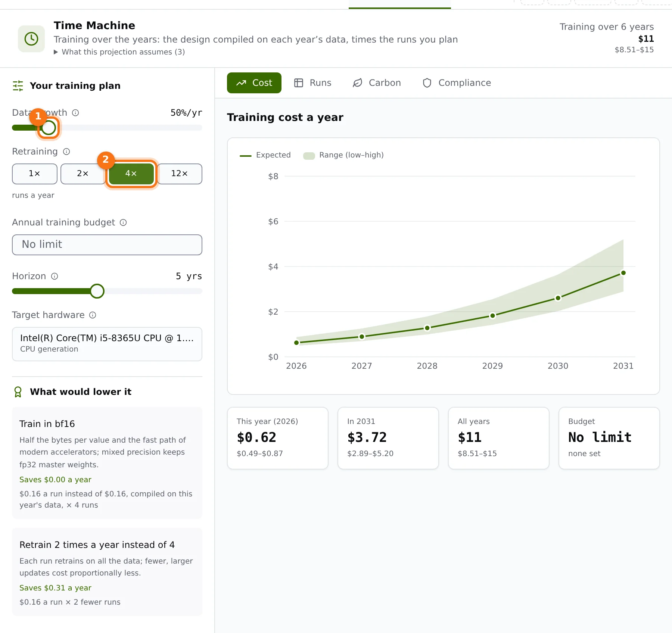Viewport: 672px width, 633px height.
Task: Click the 2028 data point on the chart
Action: click(427, 328)
